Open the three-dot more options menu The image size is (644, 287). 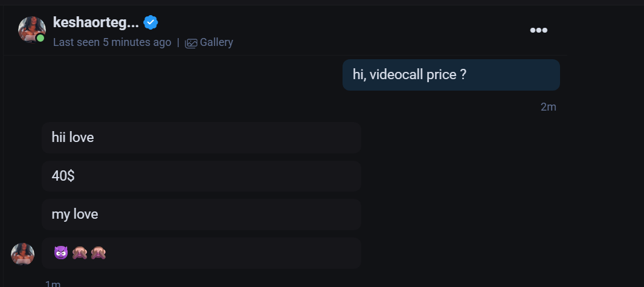538,30
